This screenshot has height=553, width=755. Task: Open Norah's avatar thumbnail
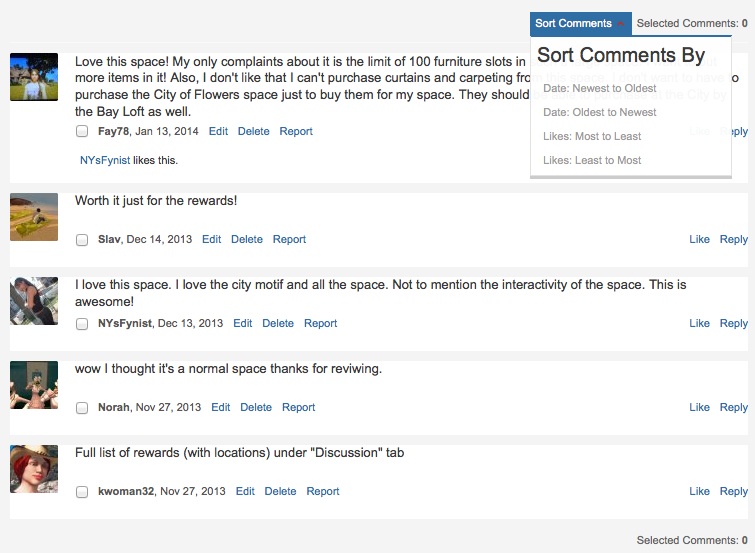[x=34, y=385]
